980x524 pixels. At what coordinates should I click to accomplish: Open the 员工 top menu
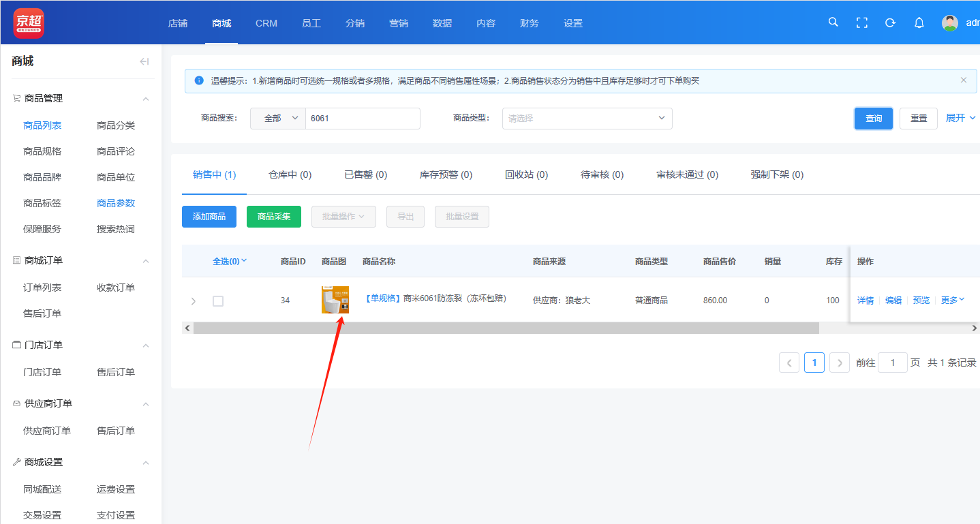(x=311, y=23)
